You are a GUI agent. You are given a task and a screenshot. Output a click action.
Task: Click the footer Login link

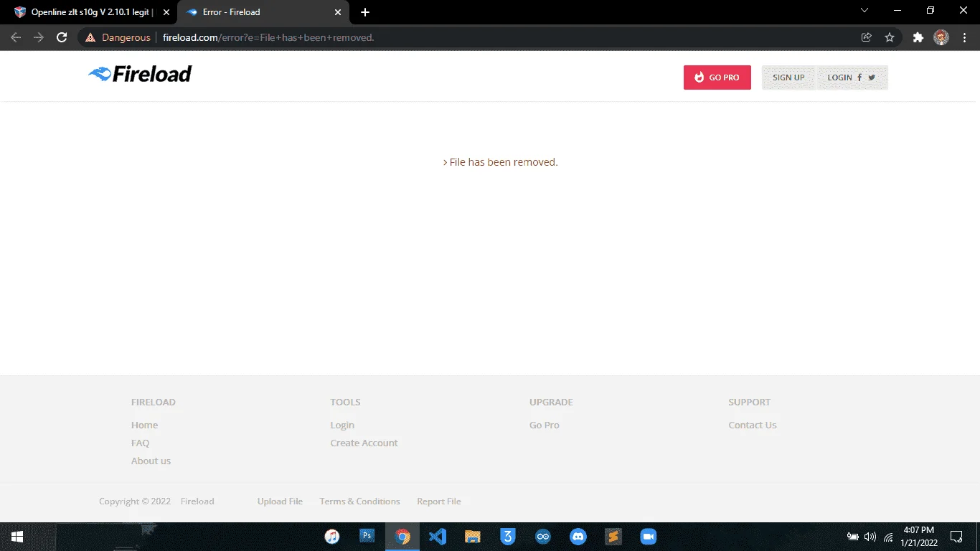[x=342, y=425]
